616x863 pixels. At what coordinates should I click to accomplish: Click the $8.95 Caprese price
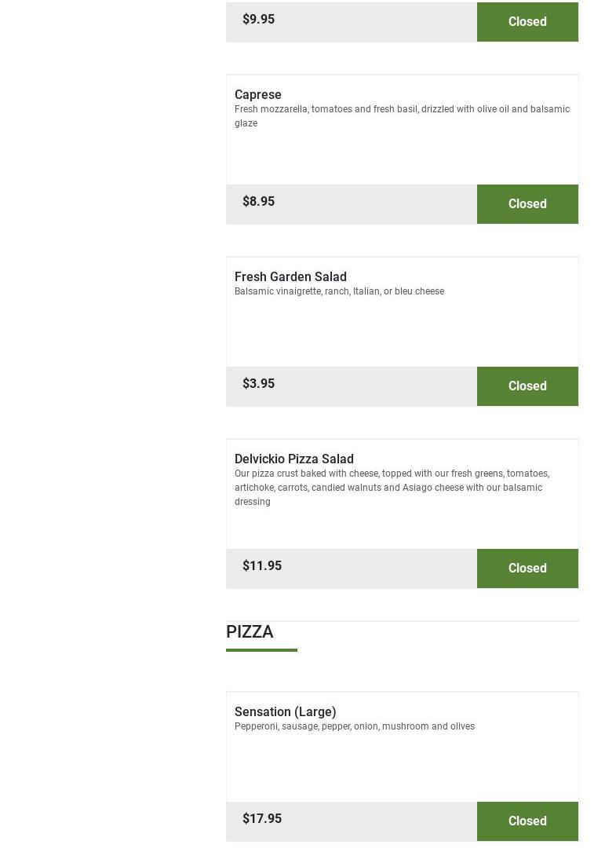(258, 201)
